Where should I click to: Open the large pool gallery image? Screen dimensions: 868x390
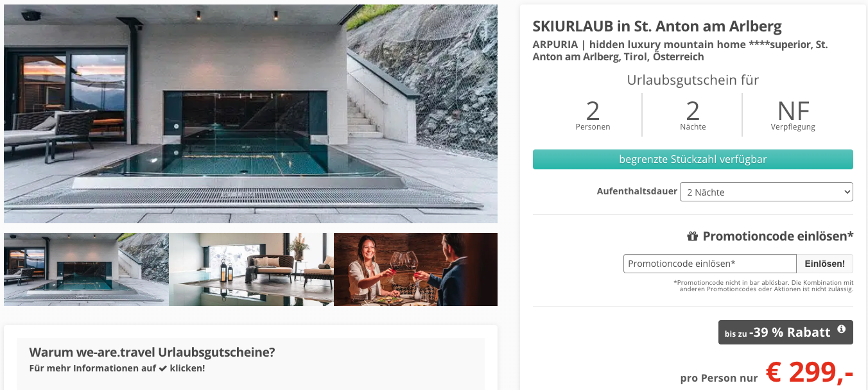pyautogui.click(x=250, y=114)
